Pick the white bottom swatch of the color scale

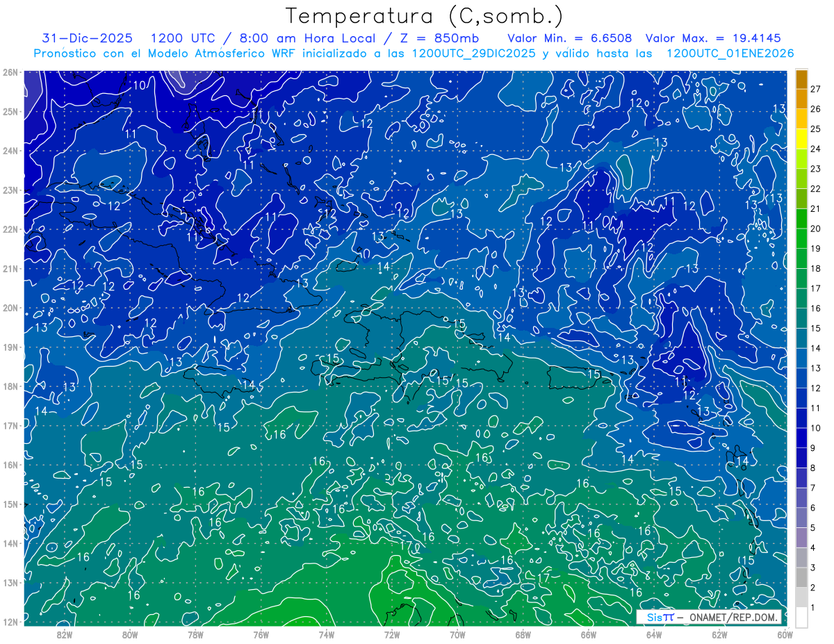point(801,617)
